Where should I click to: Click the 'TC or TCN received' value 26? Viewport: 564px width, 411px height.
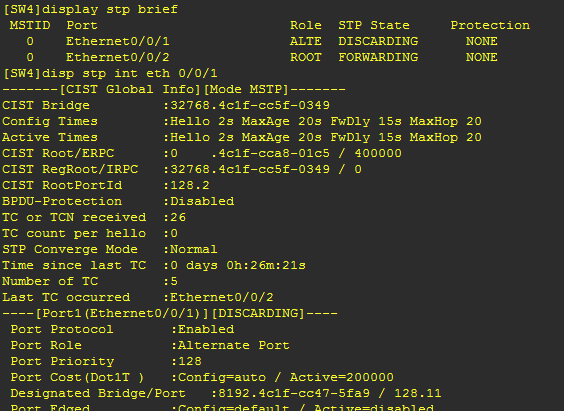pyautogui.click(x=178, y=217)
